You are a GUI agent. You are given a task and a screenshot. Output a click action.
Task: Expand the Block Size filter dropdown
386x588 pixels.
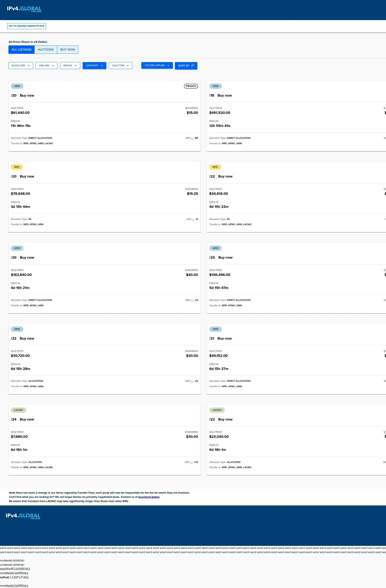tap(21, 66)
